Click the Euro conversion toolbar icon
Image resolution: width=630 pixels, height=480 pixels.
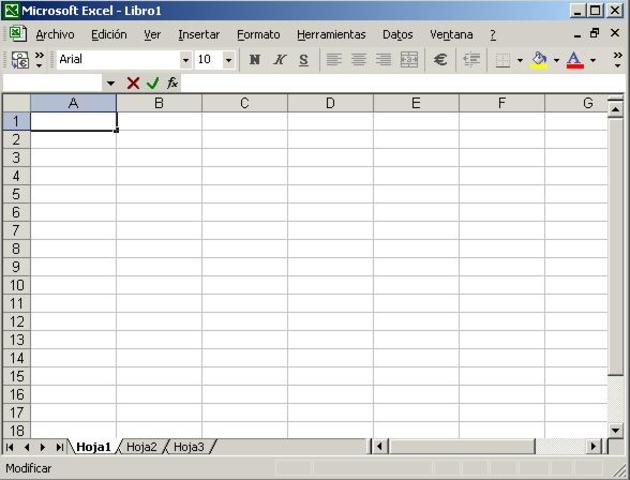pos(20,60)
